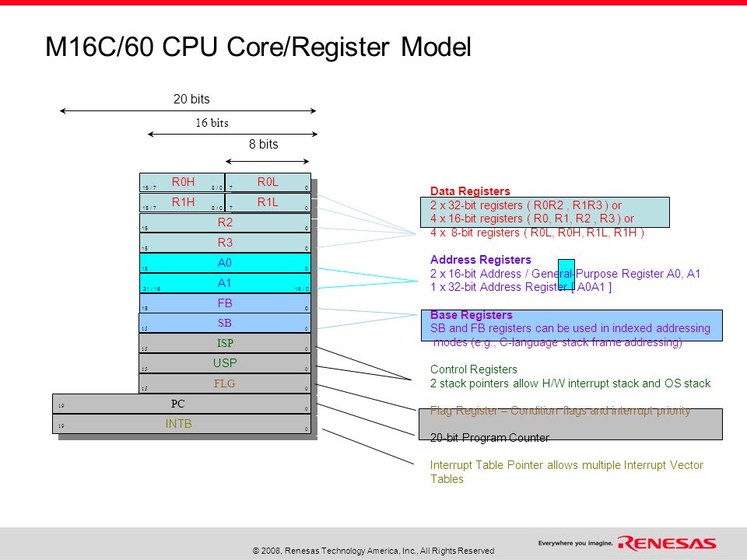Click the 'Address Registers' heading
The width and height of the screenshot is (747, 560).
coord(480,260)
